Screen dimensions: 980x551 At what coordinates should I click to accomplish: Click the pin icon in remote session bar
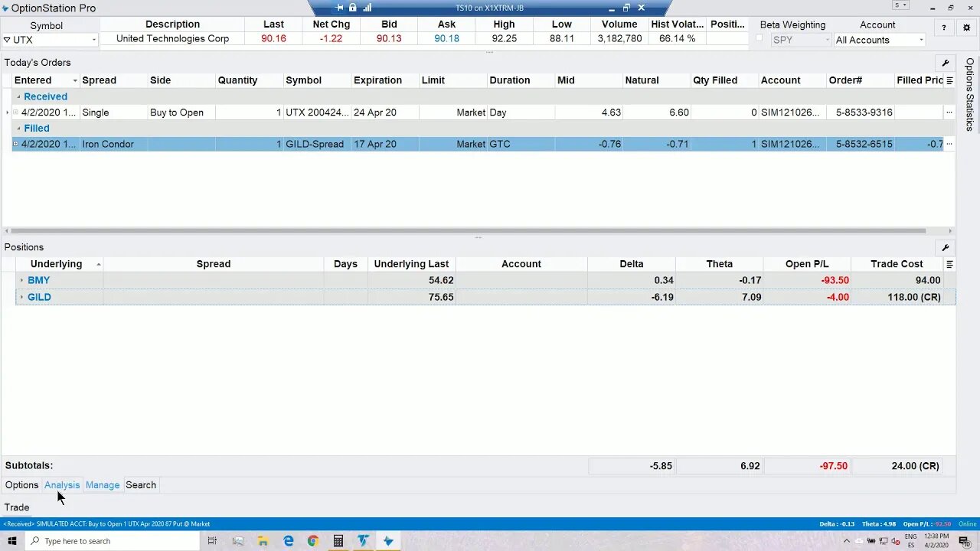click(340, 8)
